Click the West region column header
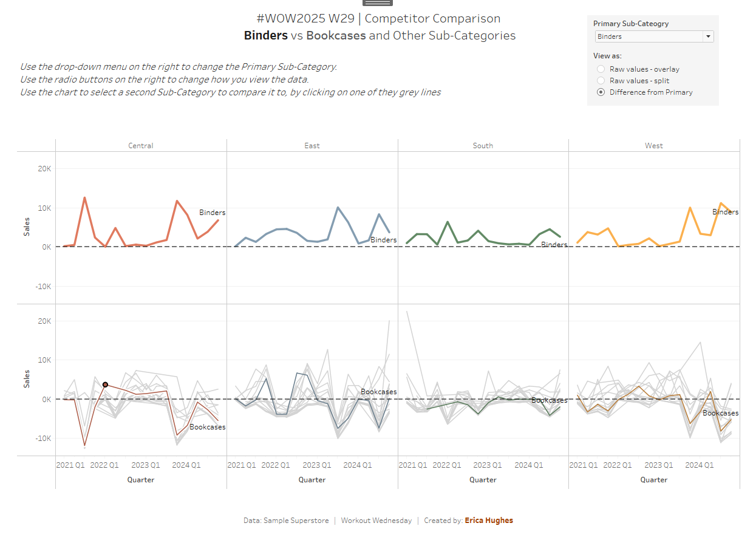The width and height of the screenshot is (756, 540). 654,146
